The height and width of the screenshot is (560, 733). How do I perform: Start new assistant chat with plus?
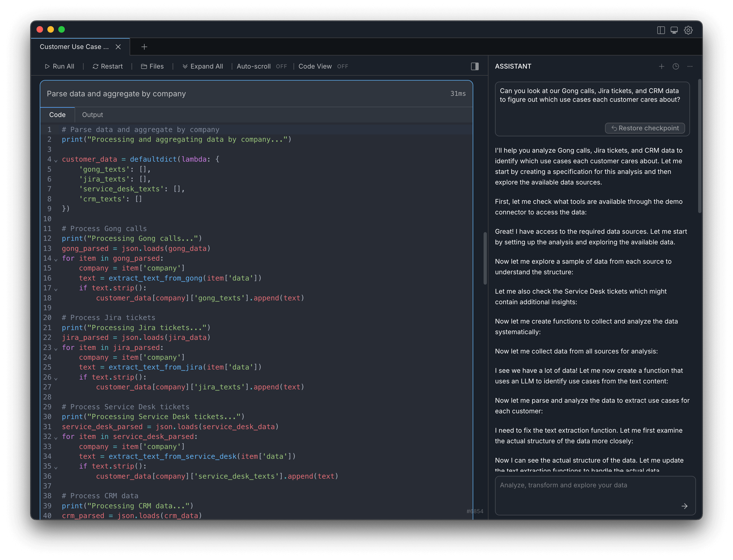[x=661, y=66]
